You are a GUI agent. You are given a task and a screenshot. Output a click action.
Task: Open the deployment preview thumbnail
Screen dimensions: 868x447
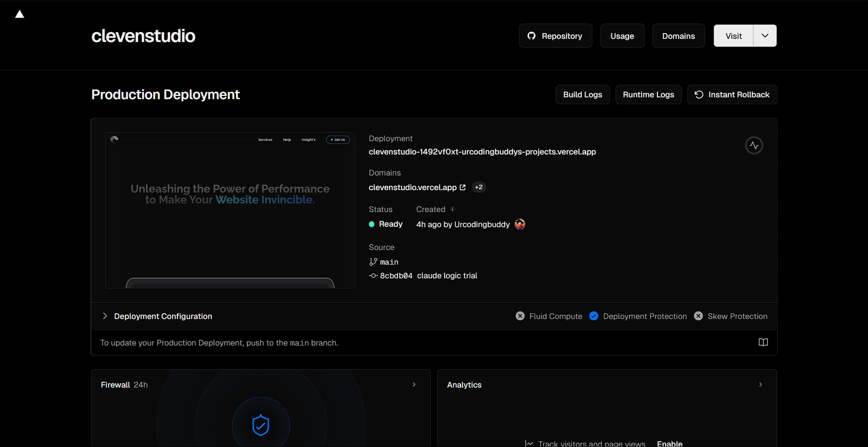[x=230, y=210]
